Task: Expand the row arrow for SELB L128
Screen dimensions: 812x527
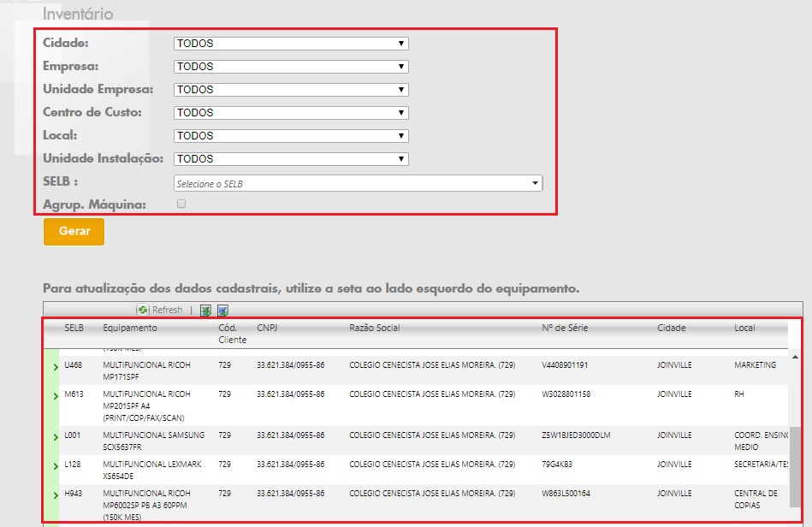Action: [x=56, y=466]
